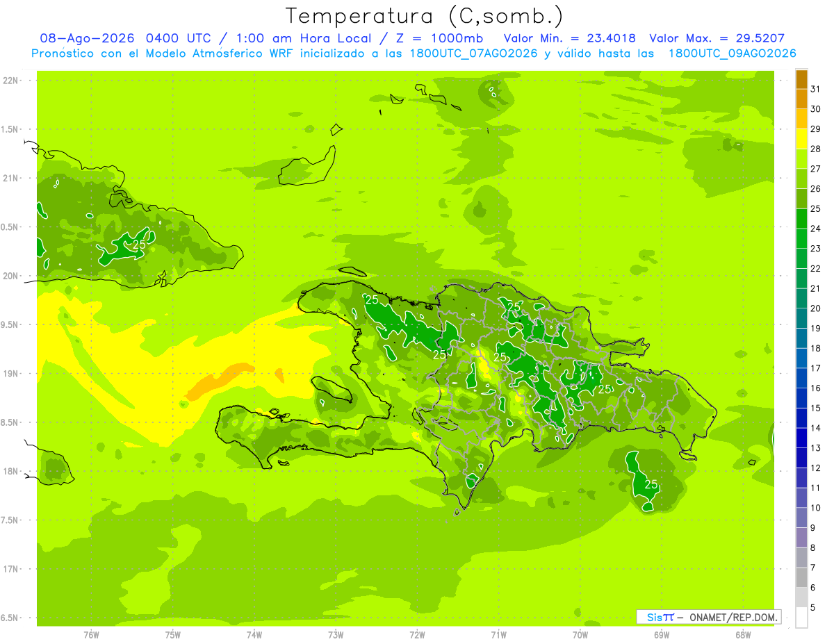Select the gray legend swatch between 6 and 7
Image resolution: width=834 pixels, height=644 pixels.
point(801,577)
